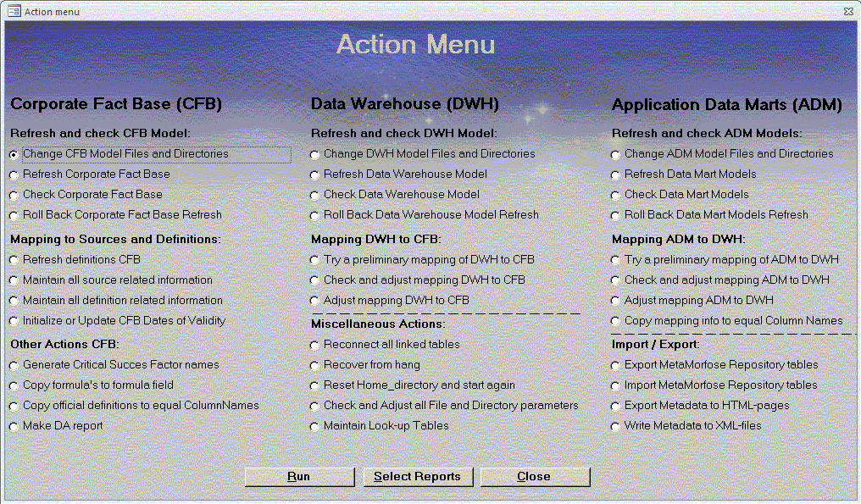The height and width of the screenshot is (504, 861).
Task: Choose Copy formula's to formula field
Action: [x=14, y=386]
